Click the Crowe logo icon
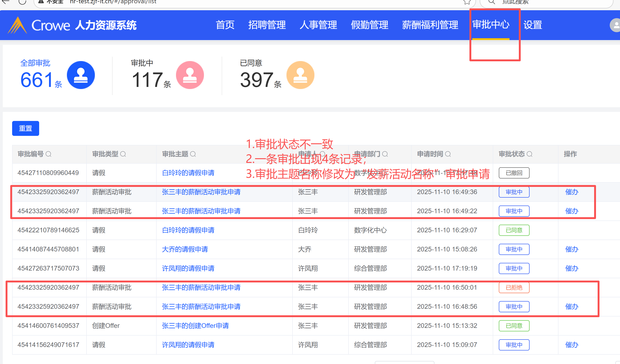The height and width of the screenshot is (364, 620). (x=17, y=25)
